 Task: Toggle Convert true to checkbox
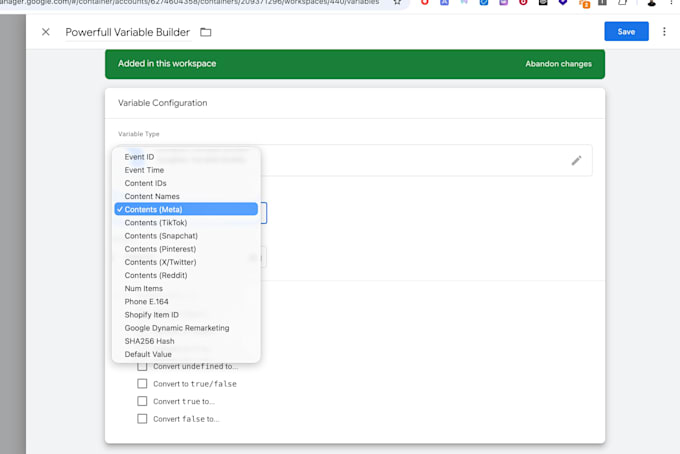142,401
